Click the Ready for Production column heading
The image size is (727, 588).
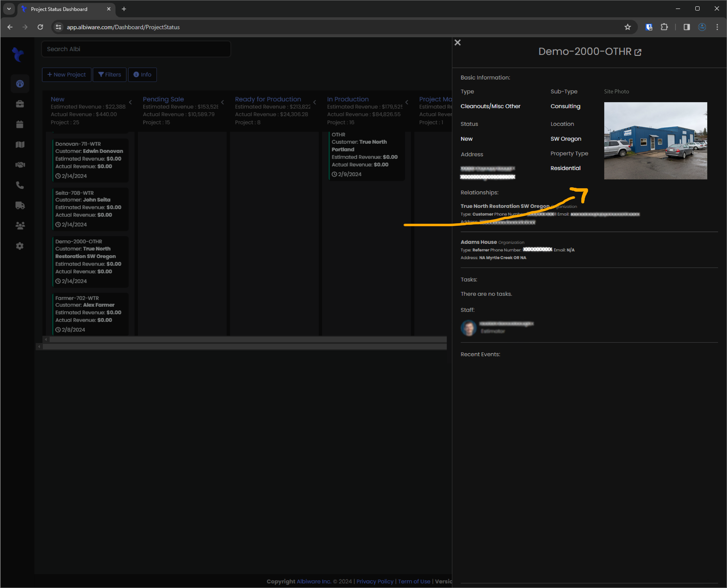point(268,99)
